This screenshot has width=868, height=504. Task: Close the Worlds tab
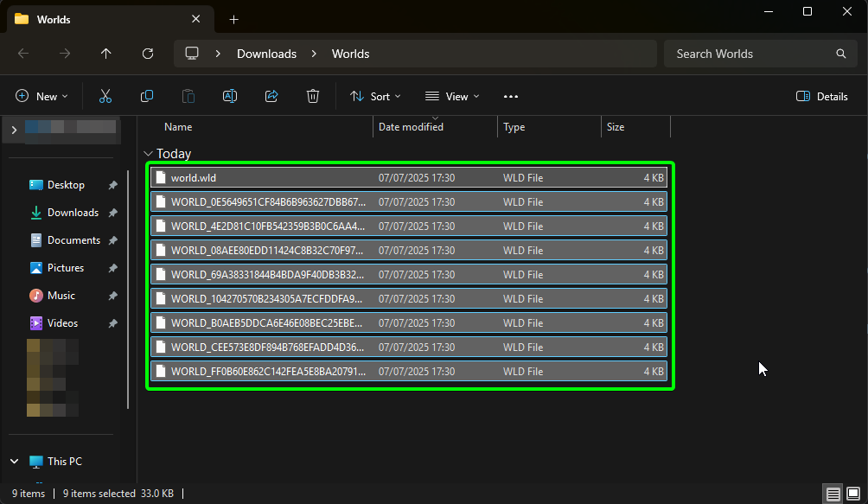coord(196,19)
